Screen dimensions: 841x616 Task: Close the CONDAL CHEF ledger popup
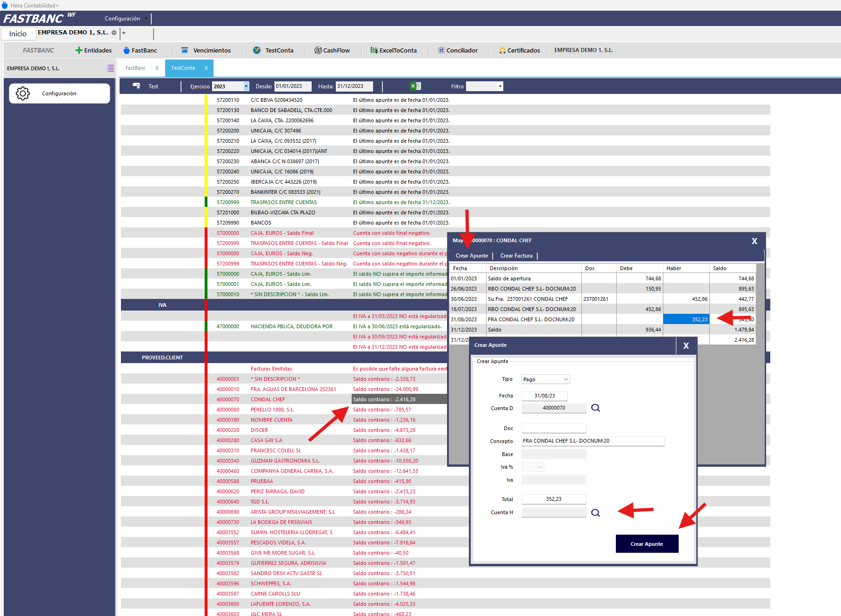[x=754, y=241]
